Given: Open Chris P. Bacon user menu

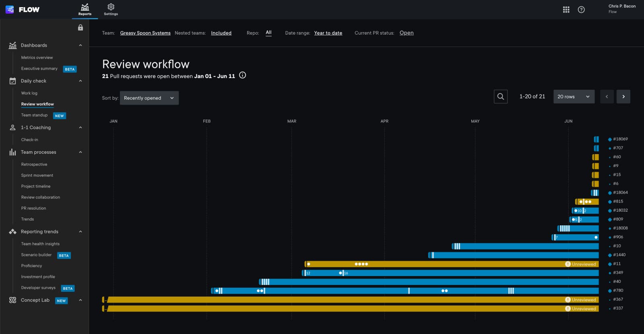Looking at the screenshot, I should (622, 9).
